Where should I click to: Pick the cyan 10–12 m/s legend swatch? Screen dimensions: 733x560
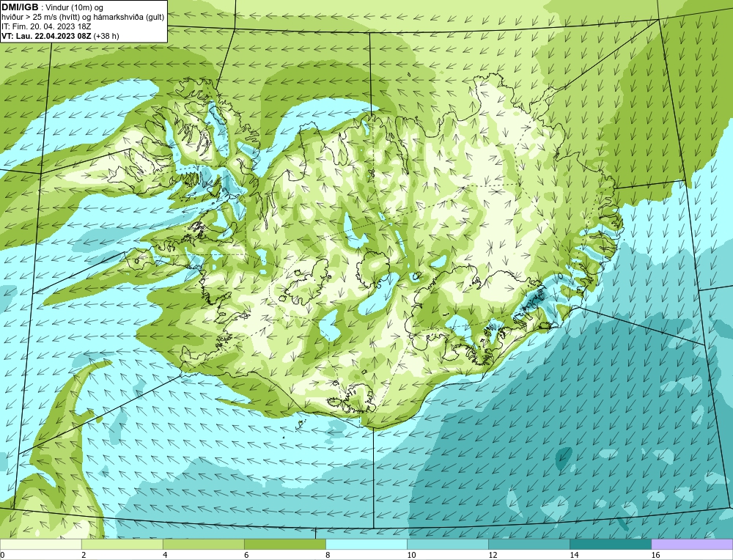pyautogui.click(x=448, y=544)
